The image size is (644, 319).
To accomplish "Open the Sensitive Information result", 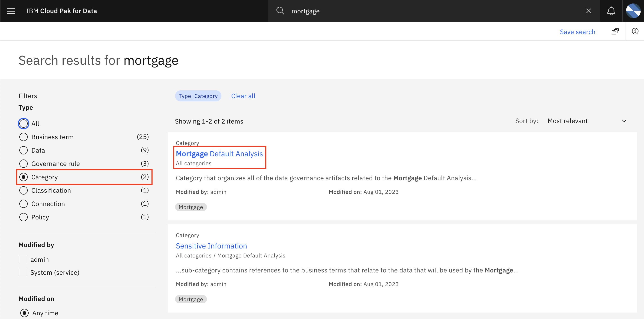I will [x=211, y=246].
